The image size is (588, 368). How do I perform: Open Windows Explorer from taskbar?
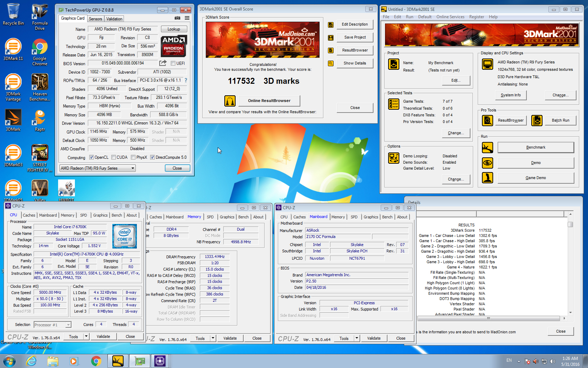(53, 361)
